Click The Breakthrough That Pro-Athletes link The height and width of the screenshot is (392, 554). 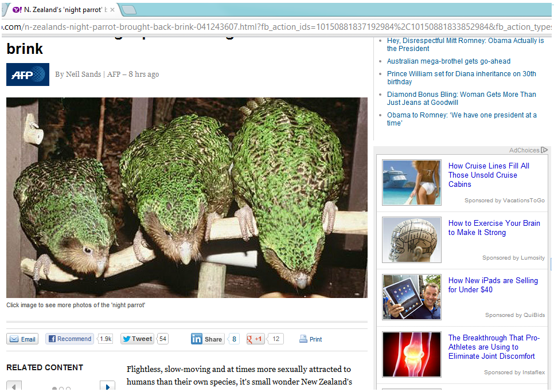tap(494, 347)
